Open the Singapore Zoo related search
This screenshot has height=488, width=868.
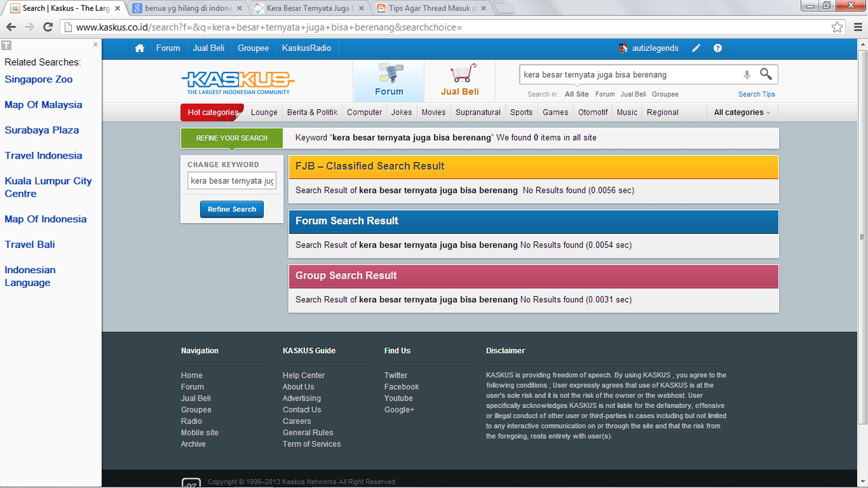[x=39, y=79]
